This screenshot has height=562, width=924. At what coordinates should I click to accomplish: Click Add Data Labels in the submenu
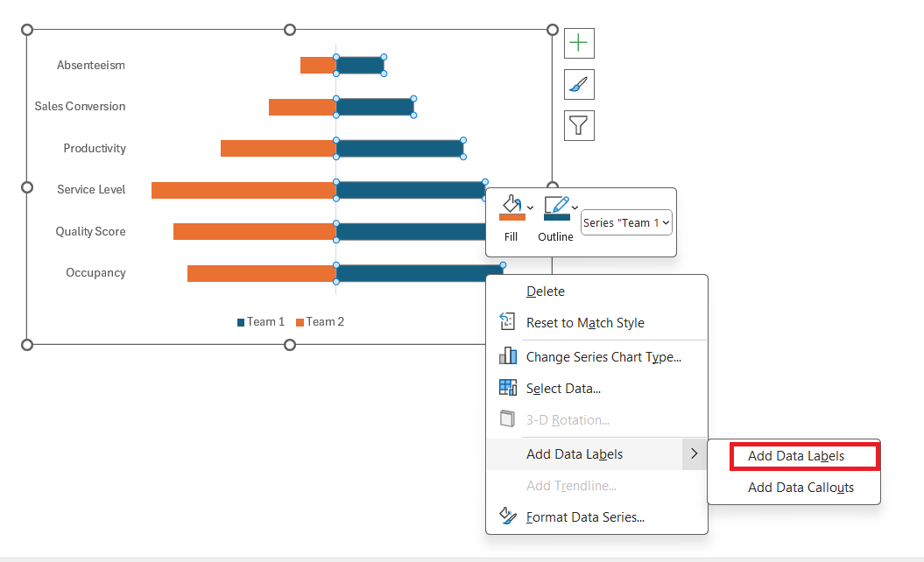click(x=796, y=456)
